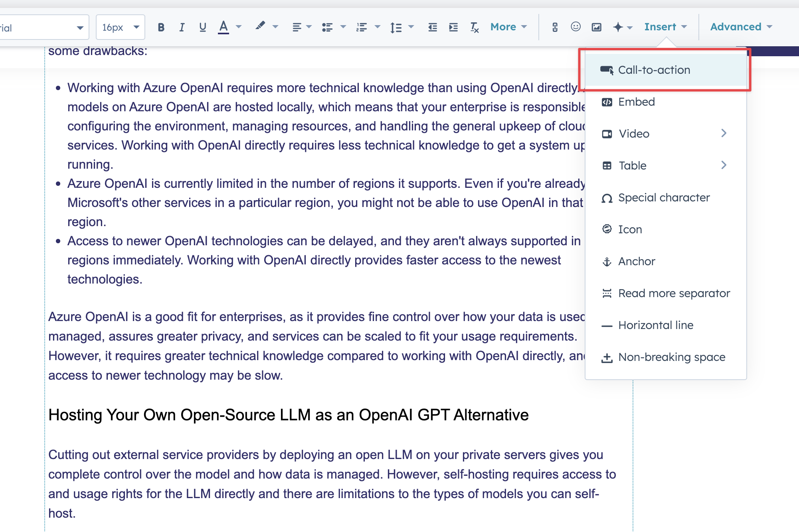The image size is (799, 532).
Task: Open the Advanced menu
Action: click(741, 27)
